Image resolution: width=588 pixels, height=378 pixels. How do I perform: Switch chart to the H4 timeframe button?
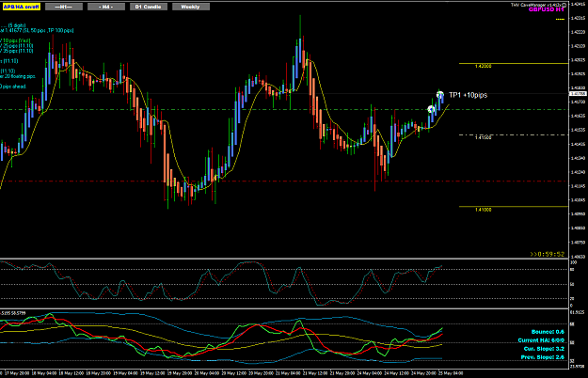coord(106,7)
